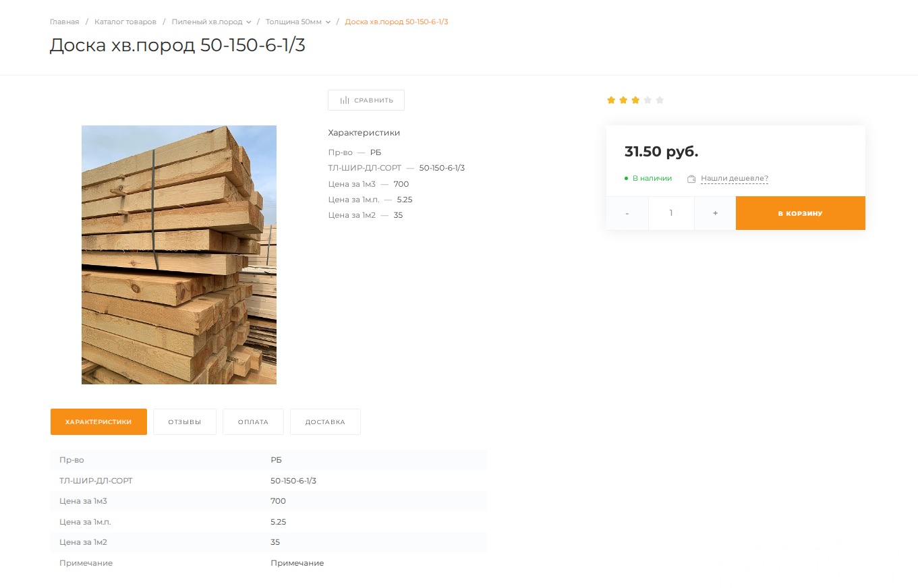Image resolution: width=918 pixels, height=588 pixels.
Task: Rate product with first star
Action: click(611, 100)
